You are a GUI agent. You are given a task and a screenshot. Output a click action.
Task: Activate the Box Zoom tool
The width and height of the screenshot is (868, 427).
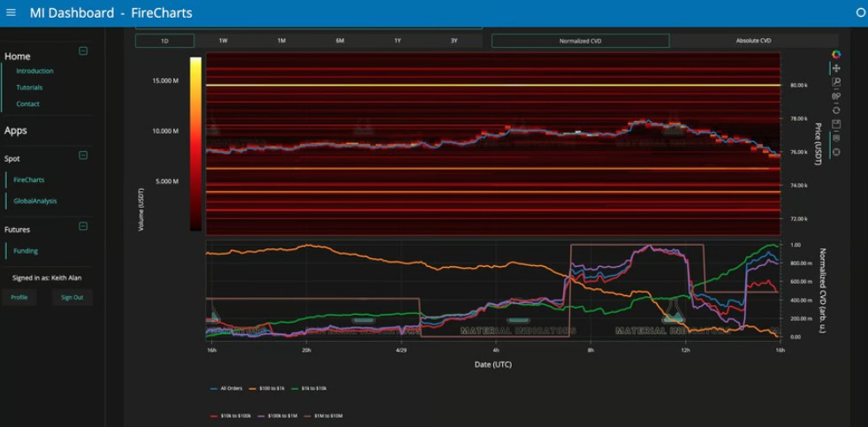click(836, 82)
